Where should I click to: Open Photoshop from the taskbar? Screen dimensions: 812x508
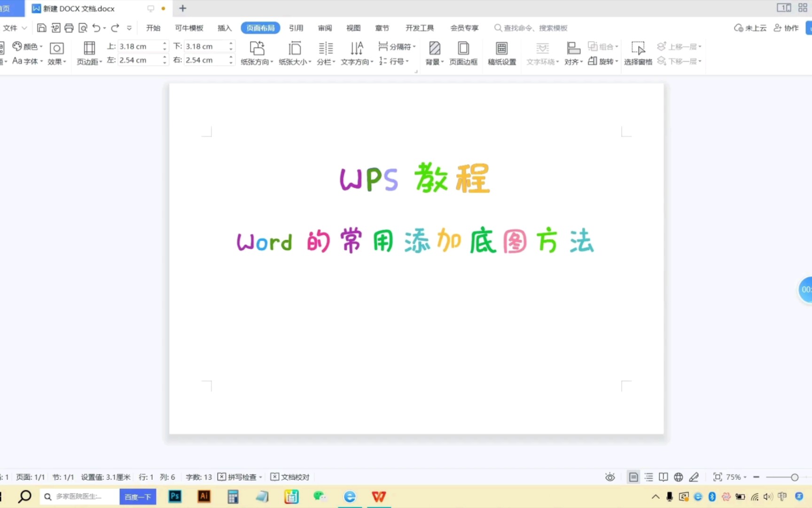tap(175, 496)
